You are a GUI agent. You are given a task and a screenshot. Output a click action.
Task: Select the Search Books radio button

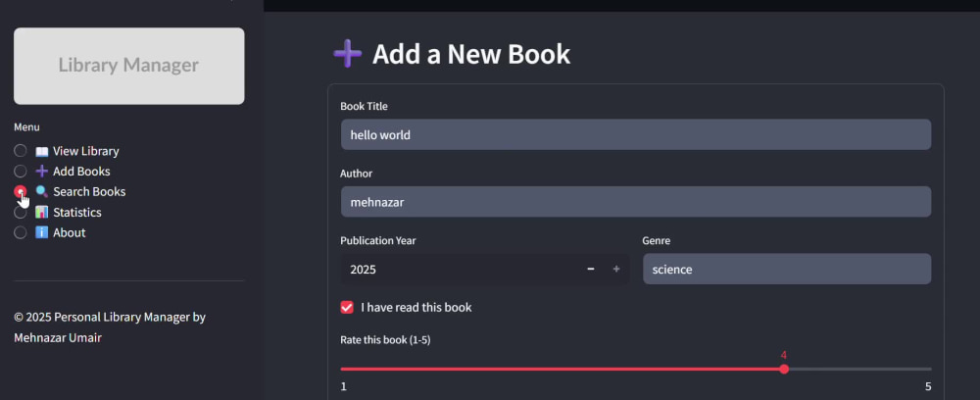pyautogui.click(x=21, y=191)
